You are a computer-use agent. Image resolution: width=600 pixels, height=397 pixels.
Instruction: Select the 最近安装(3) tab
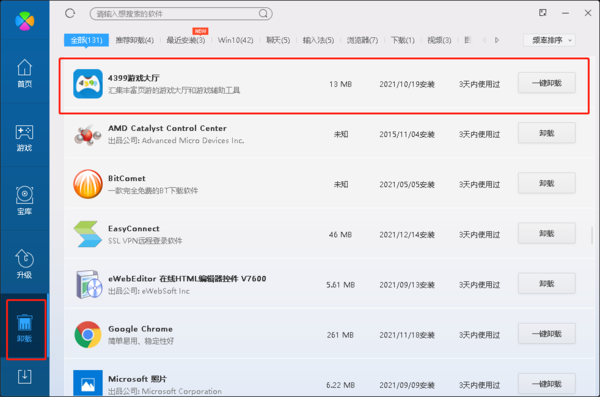[186, 40]
